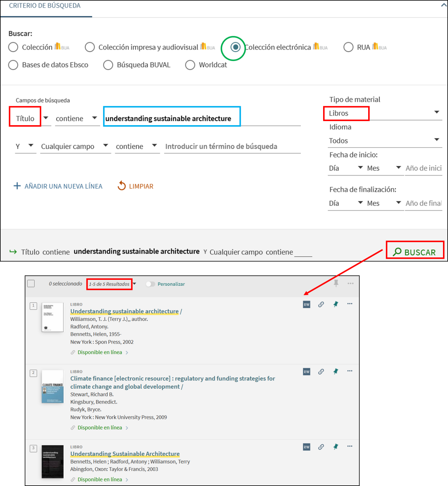Image resolution: width=448 pixels, height=486 pixels.
Task: Click LIMPIAR to clear the search
Action: (135, 186)
